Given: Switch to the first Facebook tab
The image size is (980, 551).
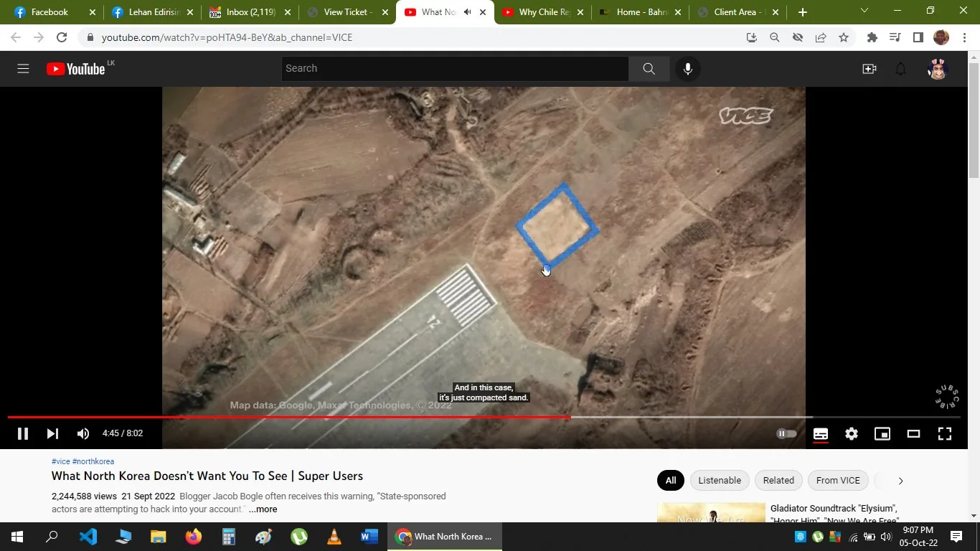Looking at the screenshot, I should tap(55, 12).
